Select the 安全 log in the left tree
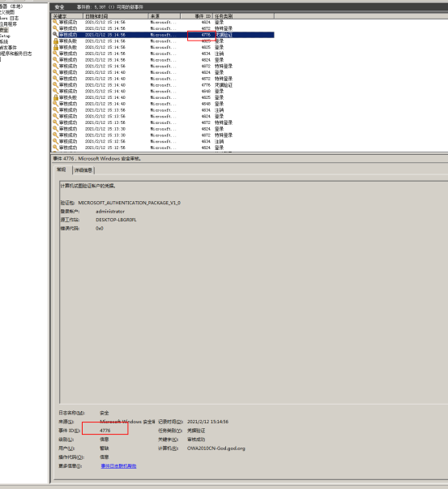448x489 pixels. pos(4,30)
